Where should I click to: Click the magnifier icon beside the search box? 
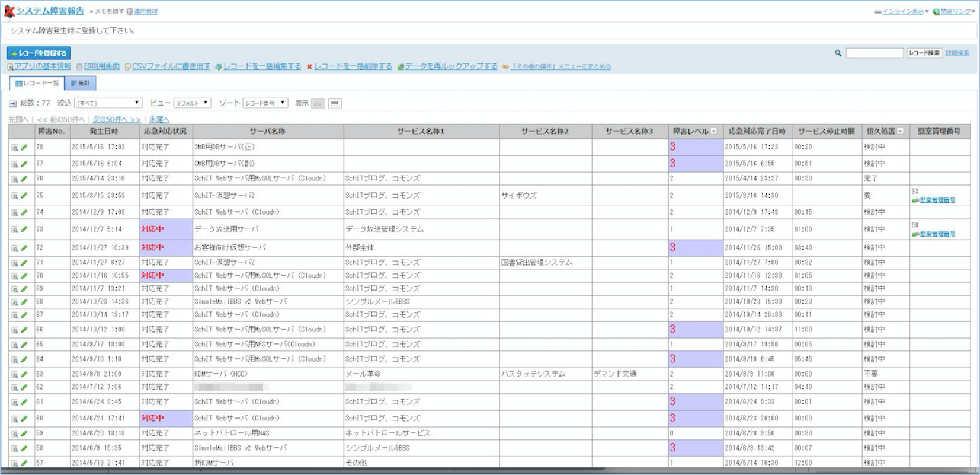coord(838,53)
